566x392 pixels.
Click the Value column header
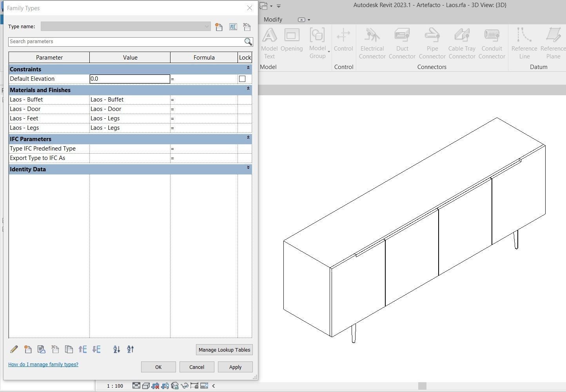tap(130, 58)
